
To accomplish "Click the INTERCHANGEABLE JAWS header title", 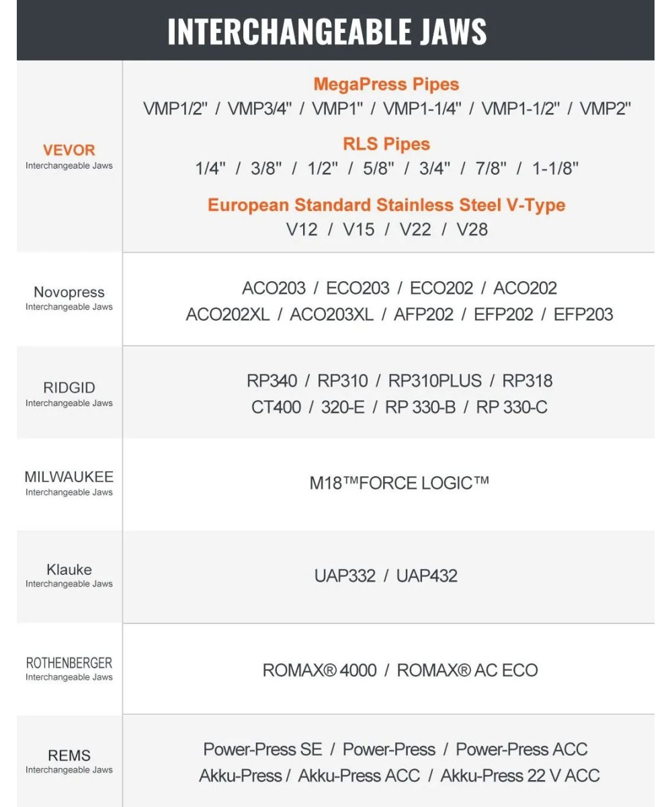I will [327, 31].
